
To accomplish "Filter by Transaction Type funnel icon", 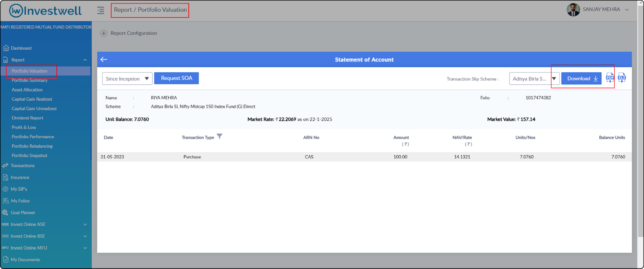I will (219, 136).
